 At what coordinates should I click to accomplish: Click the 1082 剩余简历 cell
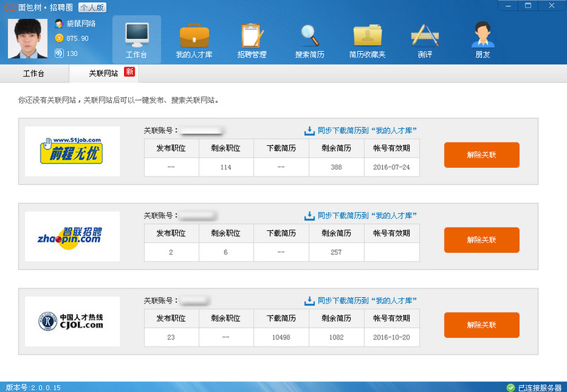(x=336, y=337)
